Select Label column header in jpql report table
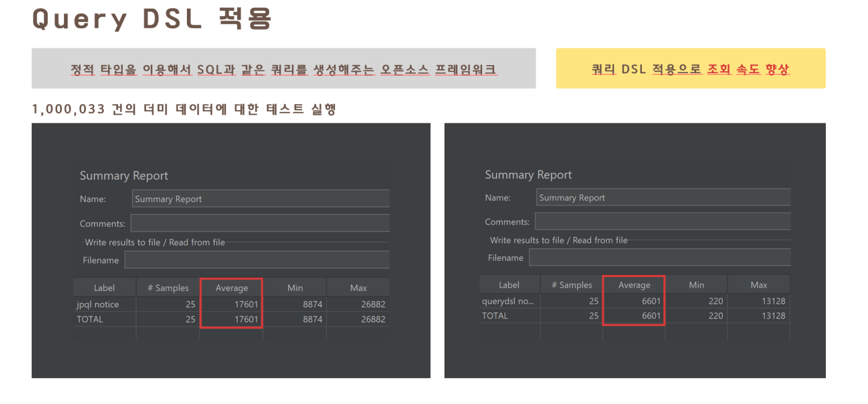Viewport: 868px width, 404px height. click(104, 288)
